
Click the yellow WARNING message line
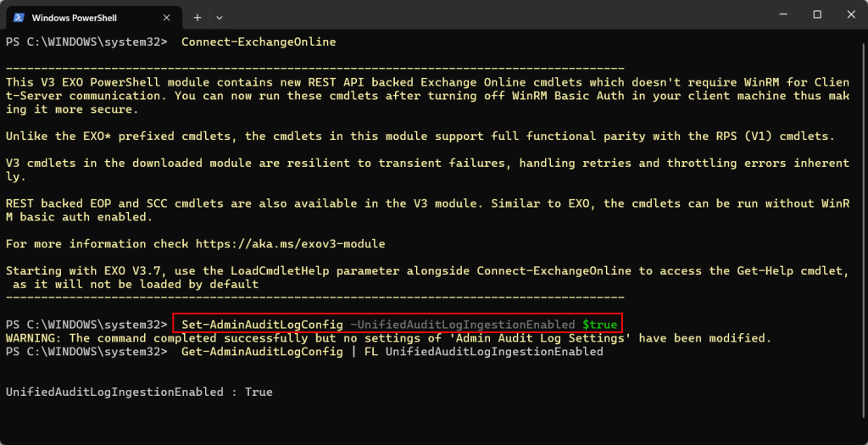click(388, 338)
